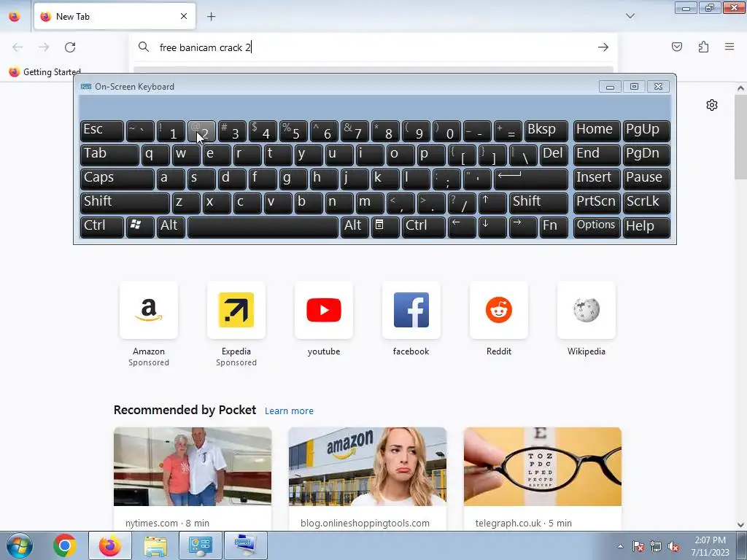Click the Tab key on keyboard
Image resolution: width=747 pixels, height=560 pixels.
pyautogui.click(x=109, y=155)
